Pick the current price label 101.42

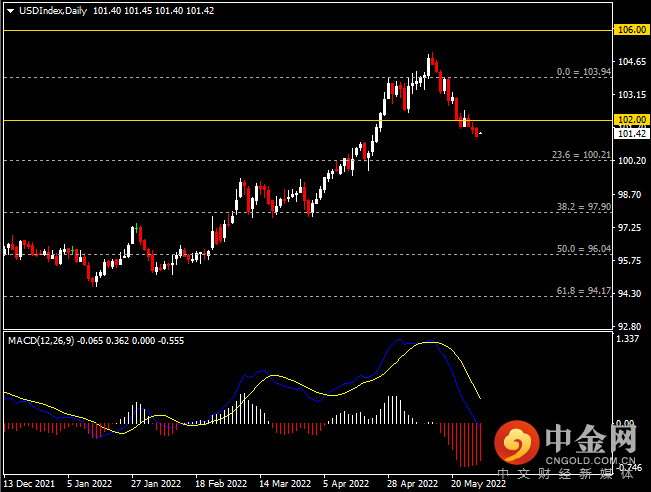click(632, 134)
